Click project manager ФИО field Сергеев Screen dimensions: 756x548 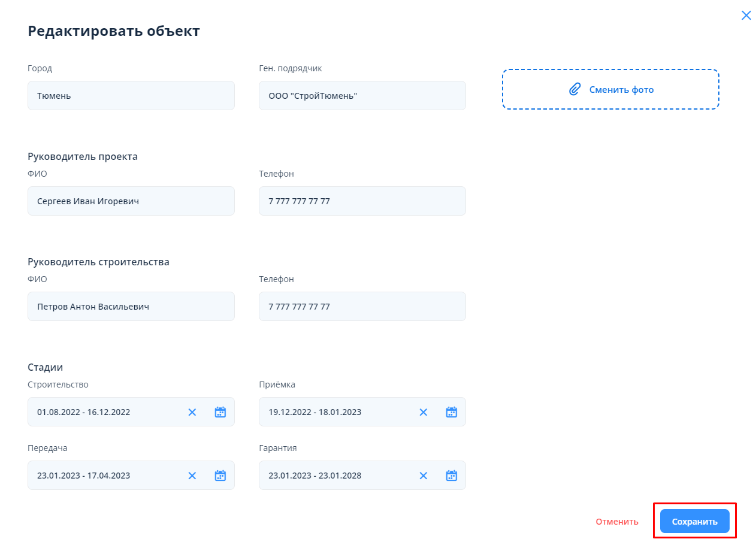point(131,201)
